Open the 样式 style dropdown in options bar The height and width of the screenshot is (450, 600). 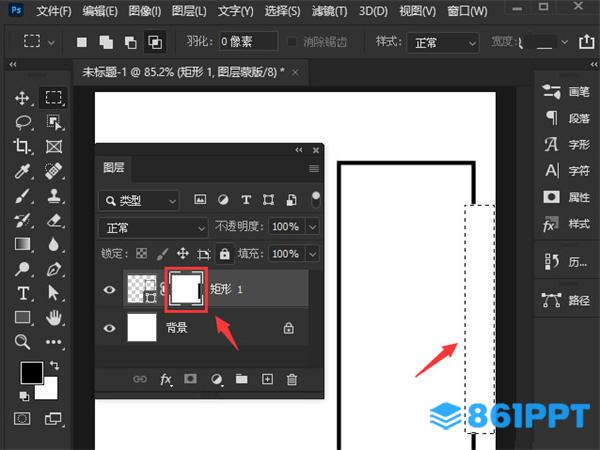tap(443, 42)
